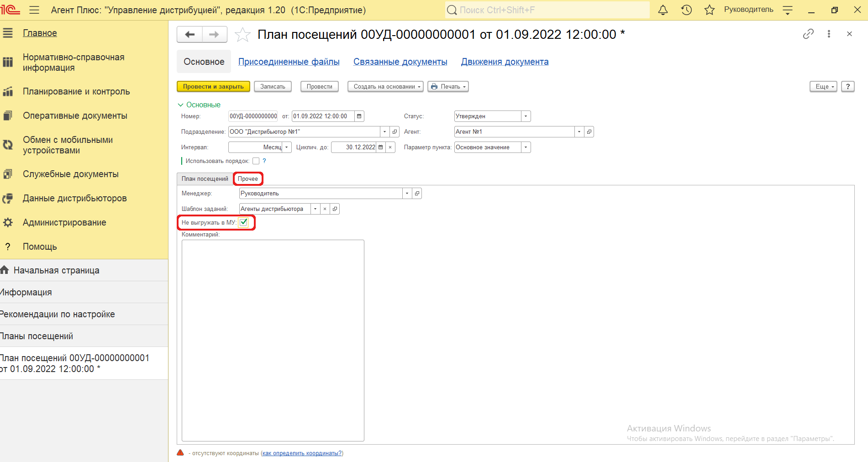Open Агент record via open icon
Screen dimensions: 868x462
pyautogui.click(x=589, y=131)
